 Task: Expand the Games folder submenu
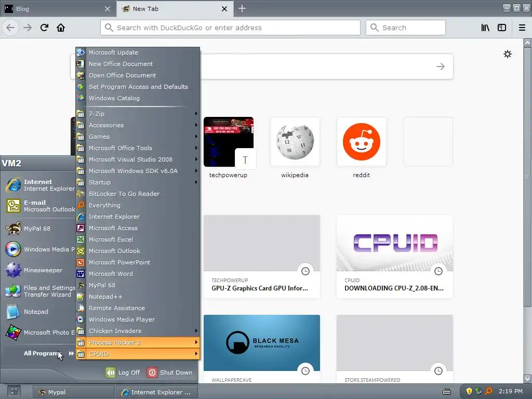pos(138,137)
